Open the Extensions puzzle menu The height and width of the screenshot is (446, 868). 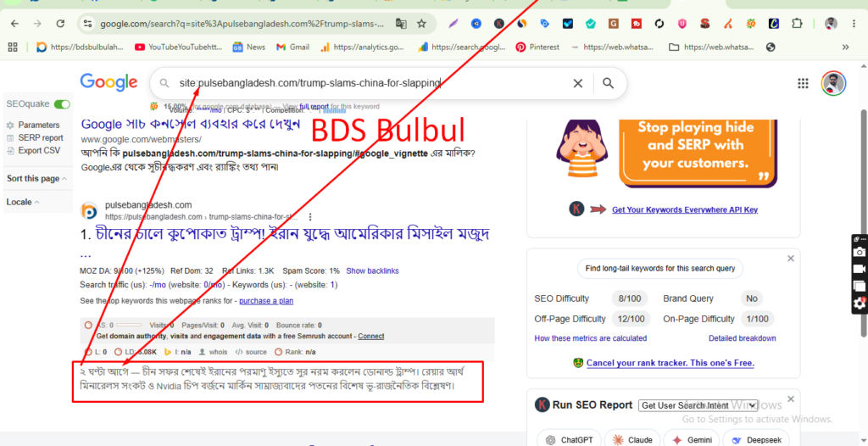(x=797, y=24)
